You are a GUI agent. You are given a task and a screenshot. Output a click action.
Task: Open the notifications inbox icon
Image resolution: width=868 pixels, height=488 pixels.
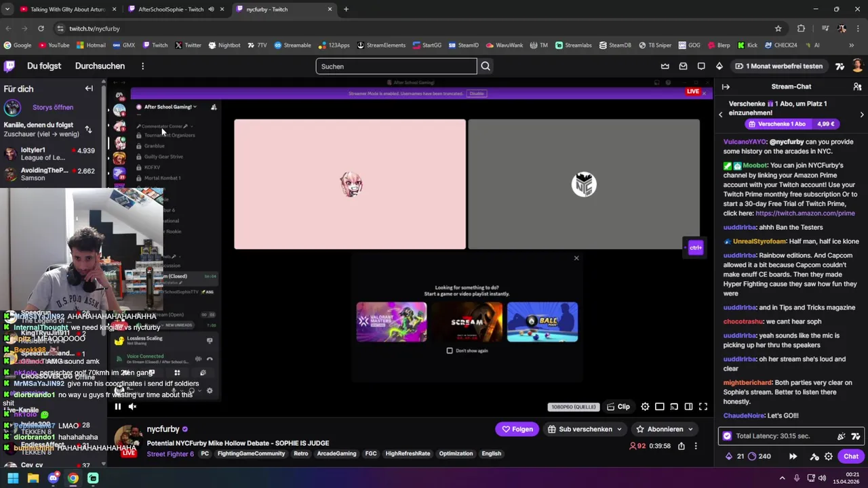[683, 66]
